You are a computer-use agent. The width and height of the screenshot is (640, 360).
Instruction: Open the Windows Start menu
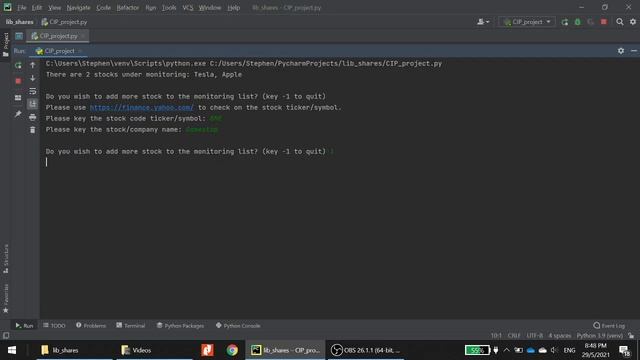click(12, 350)
